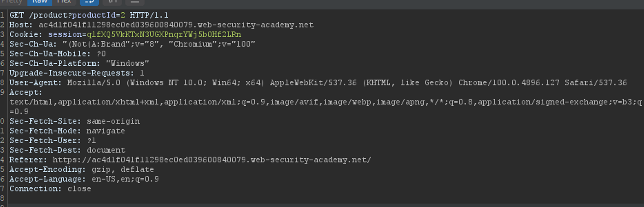The height and width of the screenshot is (207, 644).
Task: Click the "Windows" platform value
Action: pos(127,63)
